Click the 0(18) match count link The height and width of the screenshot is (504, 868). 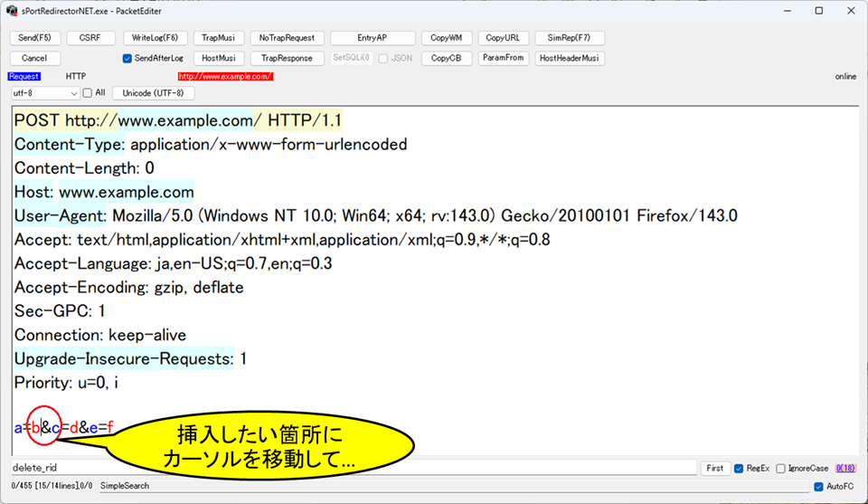tap(845, 468)
